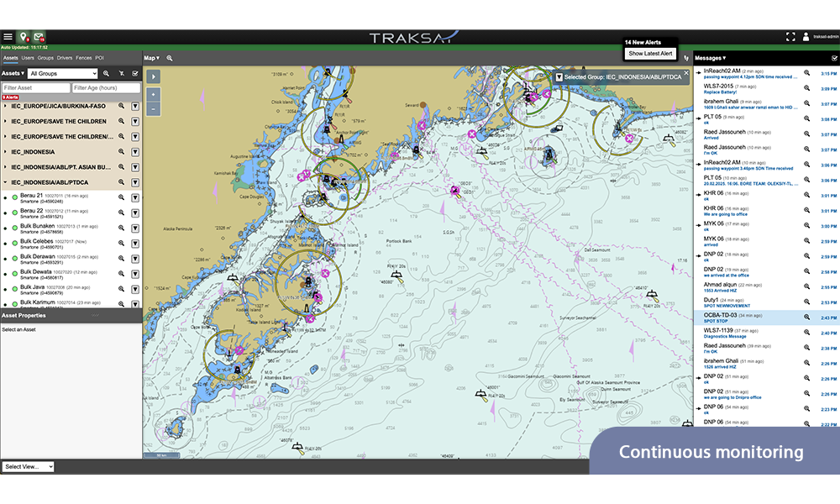Viewport: 840px width, 504px height.
Task: Zoom in using map plus button
Action: (x=152, y=94)
